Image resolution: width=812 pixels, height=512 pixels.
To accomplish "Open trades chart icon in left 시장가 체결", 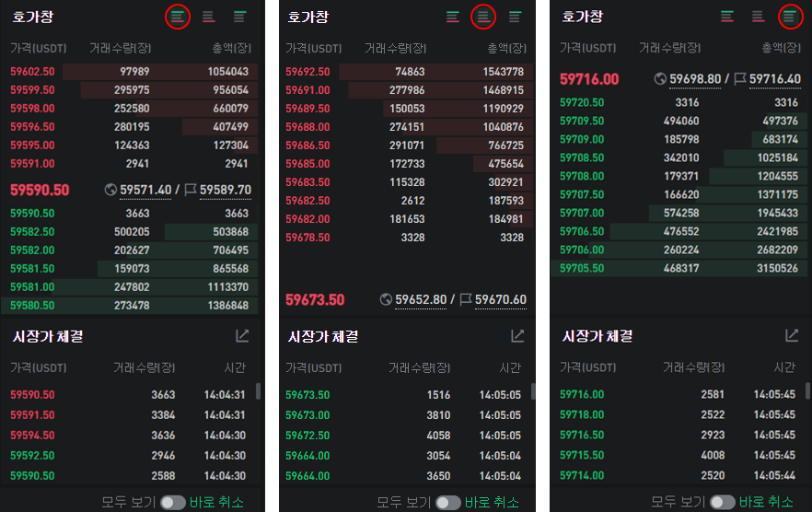I will (x=242, y=336).
